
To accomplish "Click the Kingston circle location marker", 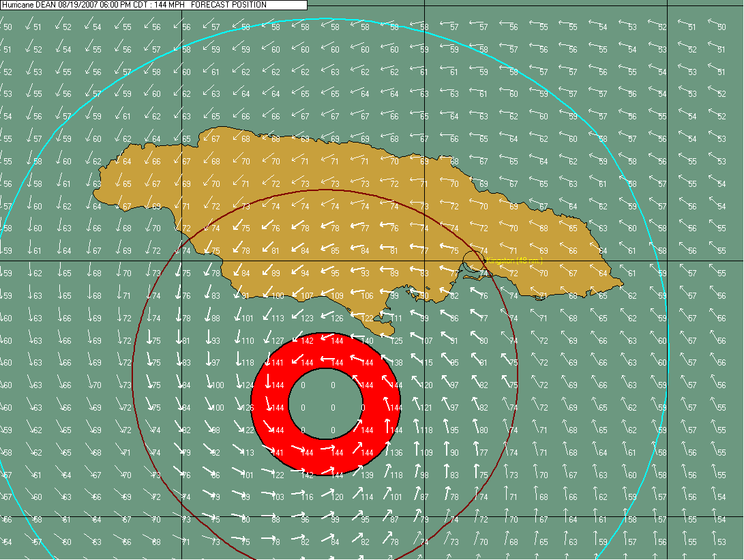I will pos(473,263).
